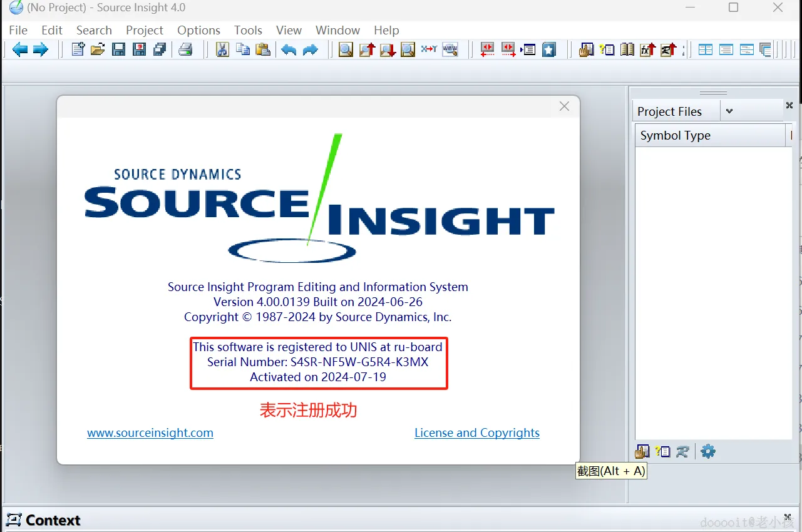Open the View menu
This screenshot has width=802, height=532.
pos(289,30)
